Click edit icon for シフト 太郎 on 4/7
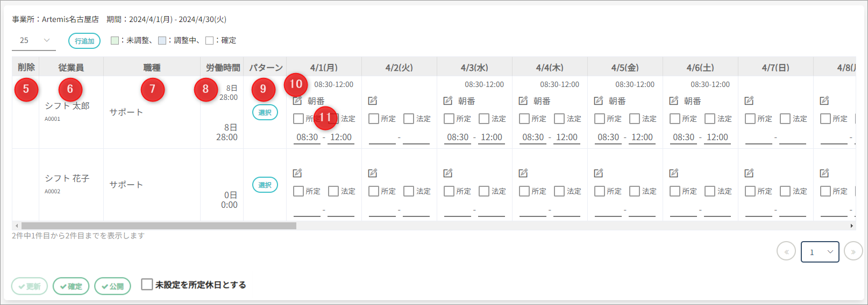This screenshot has width=868, height=305. (x=749, y=101)
